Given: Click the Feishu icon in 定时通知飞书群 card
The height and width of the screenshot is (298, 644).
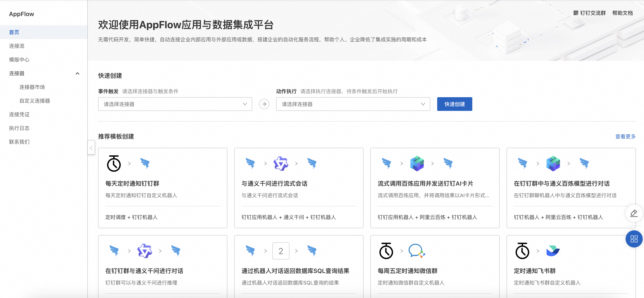Looking at the screenshot, I should [x=553, y=251].
